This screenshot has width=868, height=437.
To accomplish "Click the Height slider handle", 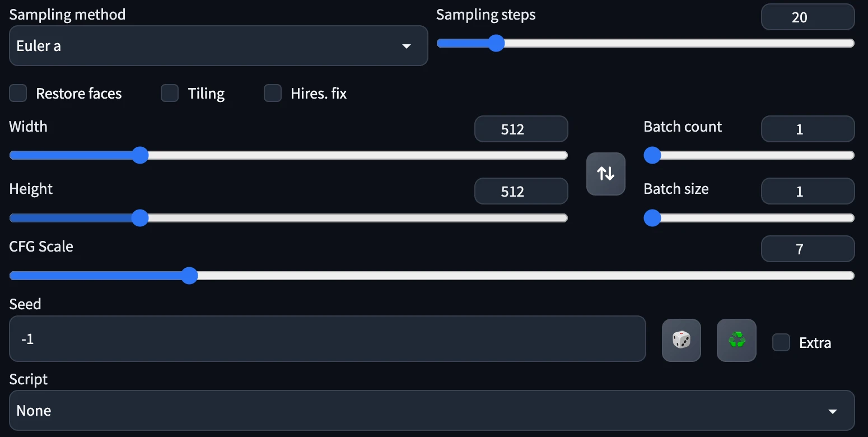I will tap(139, 217).
